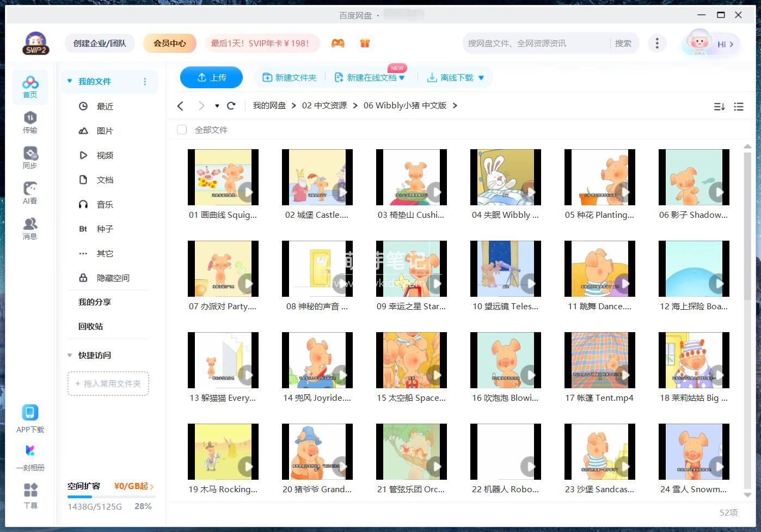Open the three-dot settings menu
Screen dimensions: 761x532
pos(657,43)
